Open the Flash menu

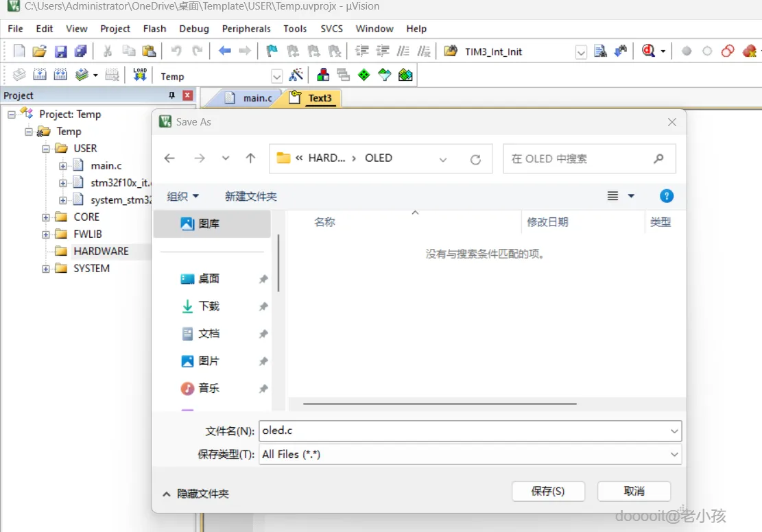click(x=154, y=29)
